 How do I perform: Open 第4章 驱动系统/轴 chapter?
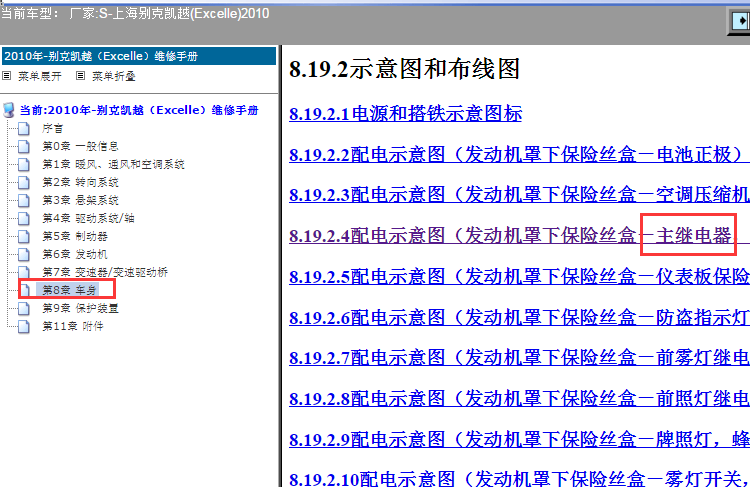pos(88,219)
